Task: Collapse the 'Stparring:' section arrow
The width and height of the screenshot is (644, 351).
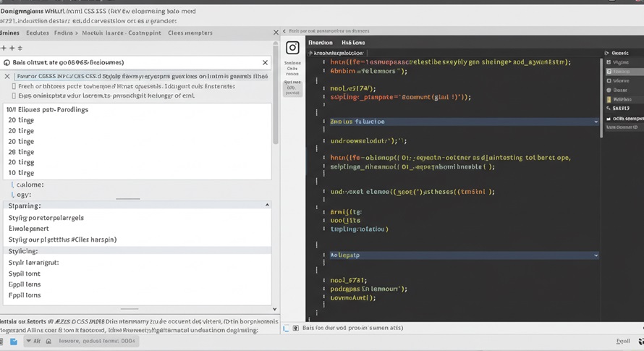Action: (x=268, y=205)
